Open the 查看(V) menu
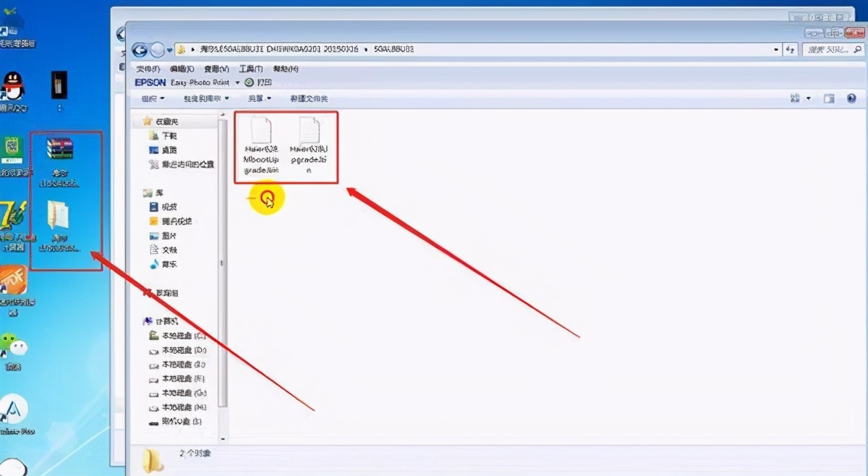This screenshot has width=868, height=476. 216,69
